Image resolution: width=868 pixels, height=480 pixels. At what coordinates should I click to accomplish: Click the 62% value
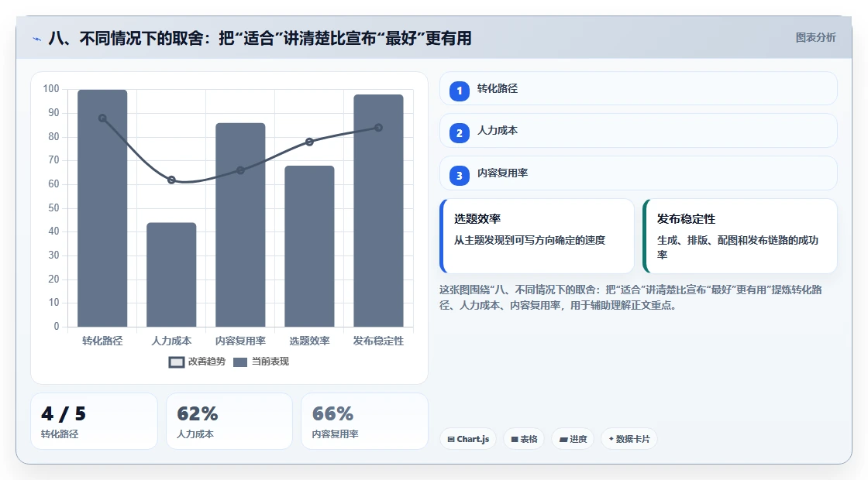point(198,413)
